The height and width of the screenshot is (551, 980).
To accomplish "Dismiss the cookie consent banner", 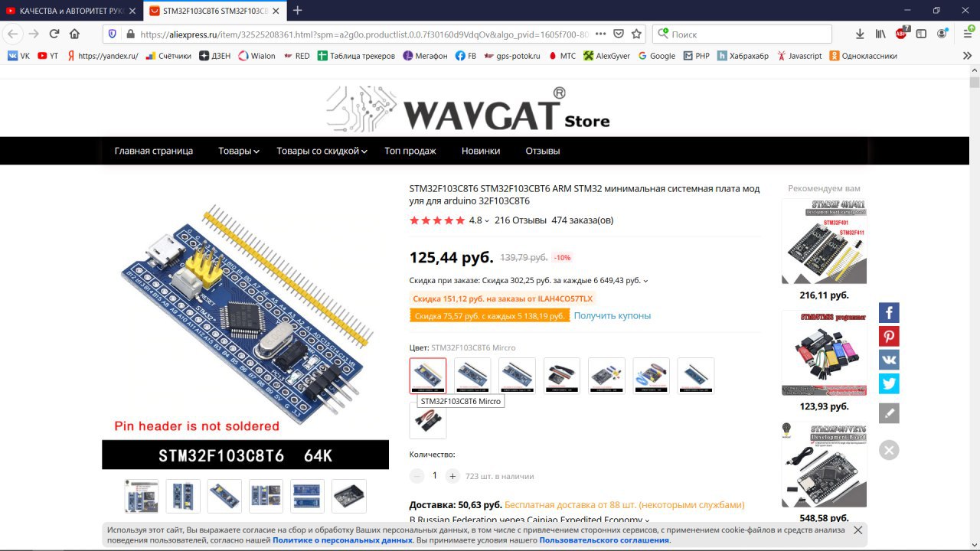I will click(858, 530).
